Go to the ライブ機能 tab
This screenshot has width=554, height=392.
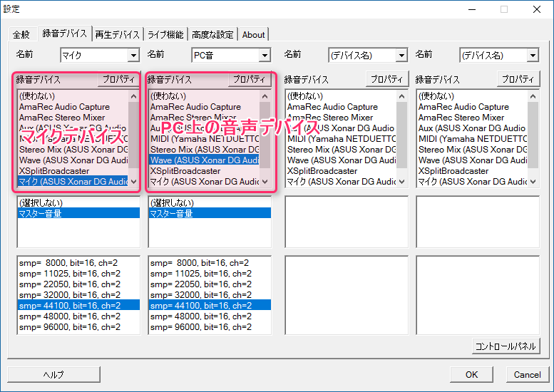coord(165,34)
